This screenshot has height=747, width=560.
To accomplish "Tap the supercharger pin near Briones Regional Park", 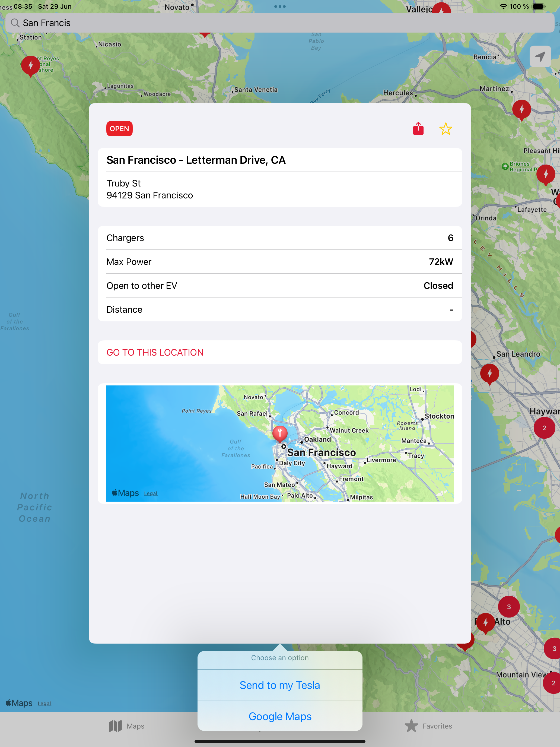I will coord(546,175).
